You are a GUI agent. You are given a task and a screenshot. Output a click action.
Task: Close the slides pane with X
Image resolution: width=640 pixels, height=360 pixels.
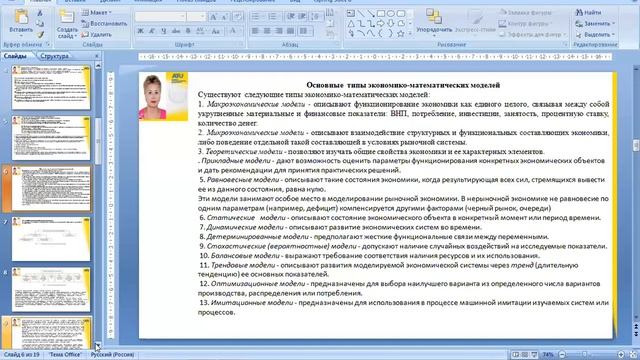(x=97, y=56)
